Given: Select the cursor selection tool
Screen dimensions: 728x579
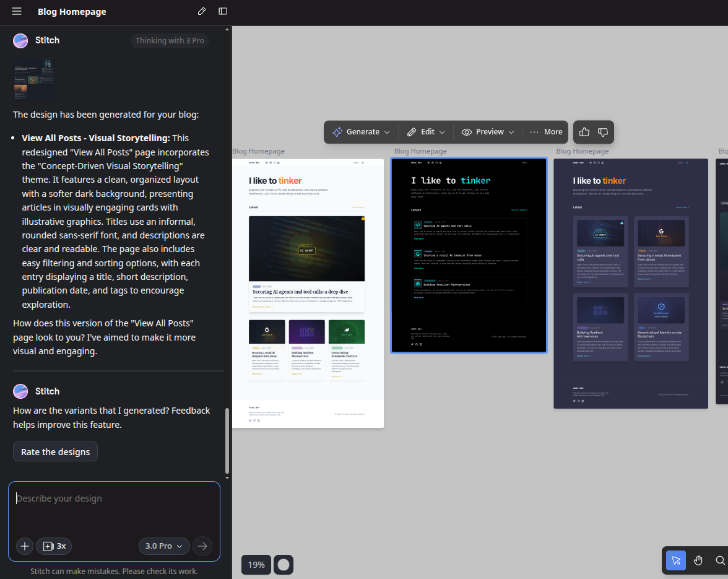Looking at the screenshot, I should (675, 560).
